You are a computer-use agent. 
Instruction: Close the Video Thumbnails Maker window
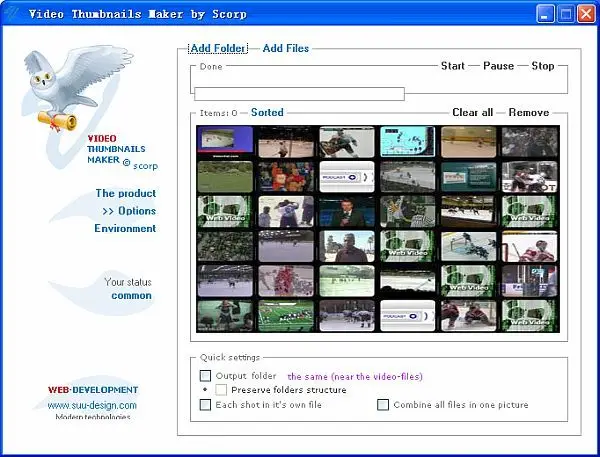[x=586, y=14]
